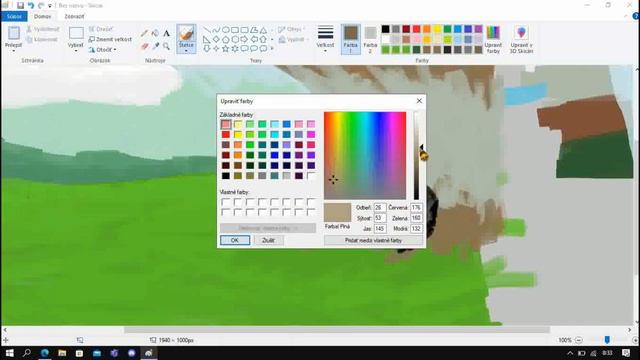640x360 pixels.
Task: Click the Zmeniť veľkosť resize button
Action: 110,39
